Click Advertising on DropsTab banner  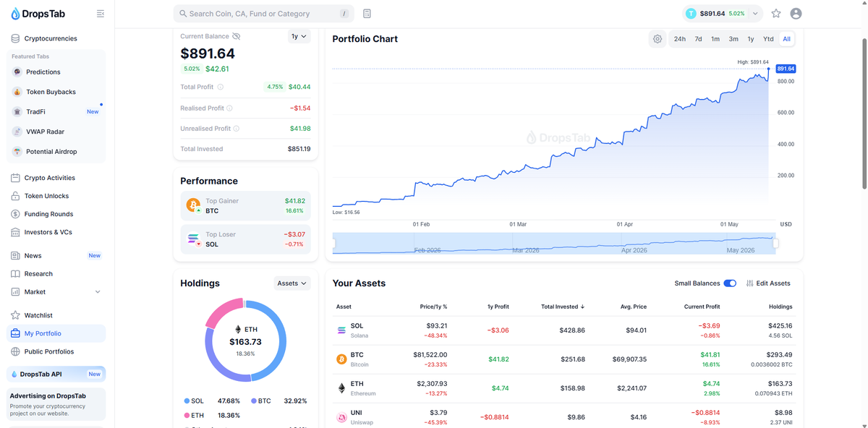point(56,404)
